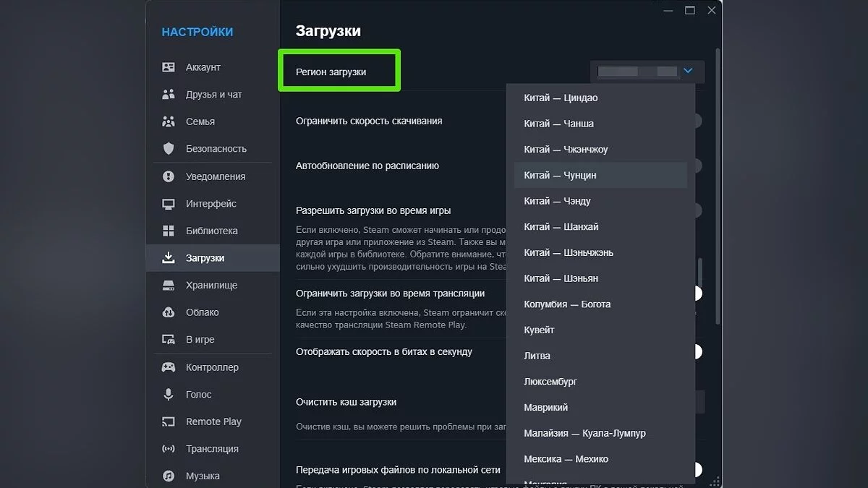The width and height of the screenshot is (868, 488).
Task: Click the Controller gamepad icon
Action: [169, 367]
